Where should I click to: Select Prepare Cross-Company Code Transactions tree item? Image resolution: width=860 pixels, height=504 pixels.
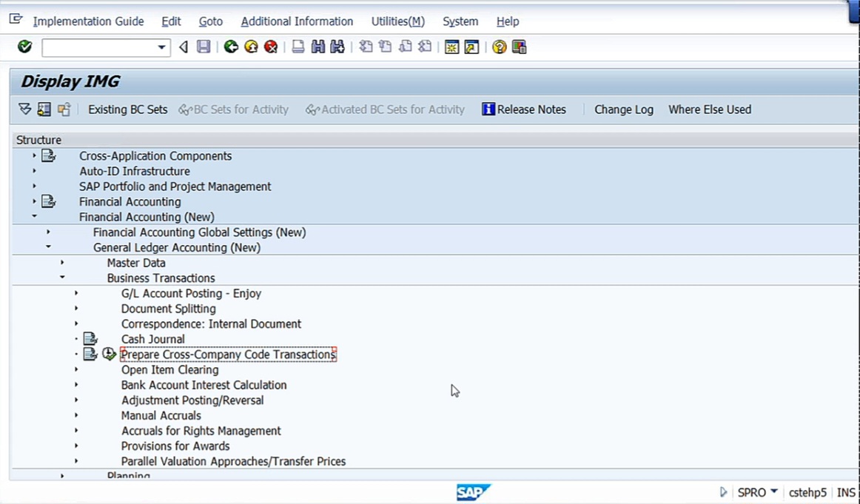(x=228, y=355)
